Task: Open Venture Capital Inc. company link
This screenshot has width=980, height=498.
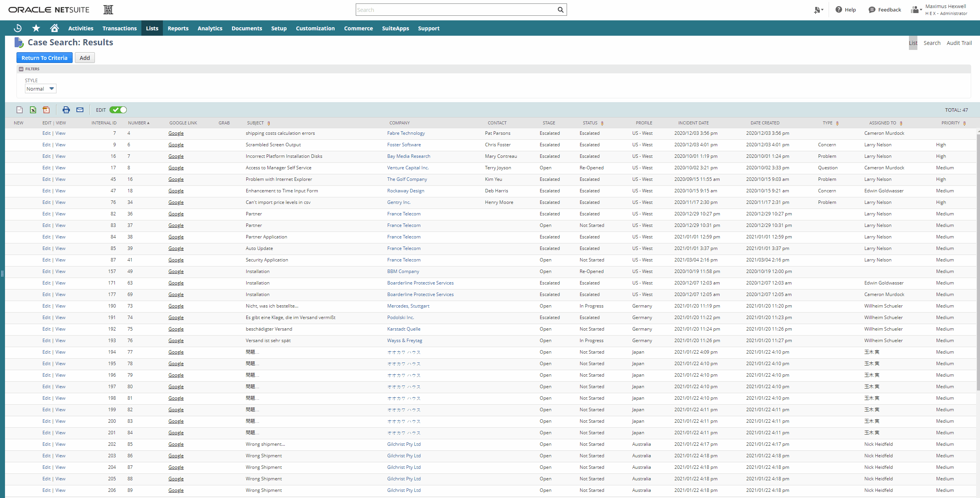Action: pyautogui.click(x=408, y=168)
